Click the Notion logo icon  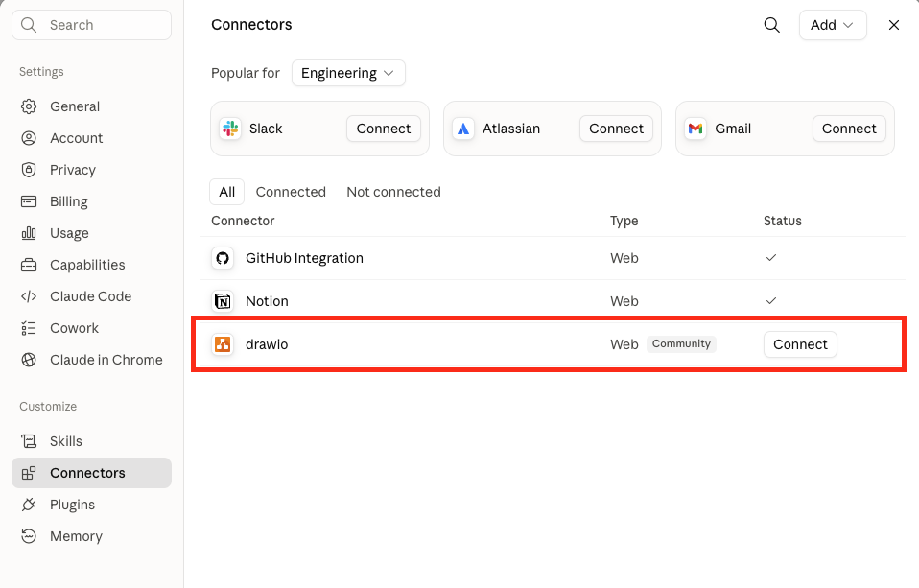point(223,301)
